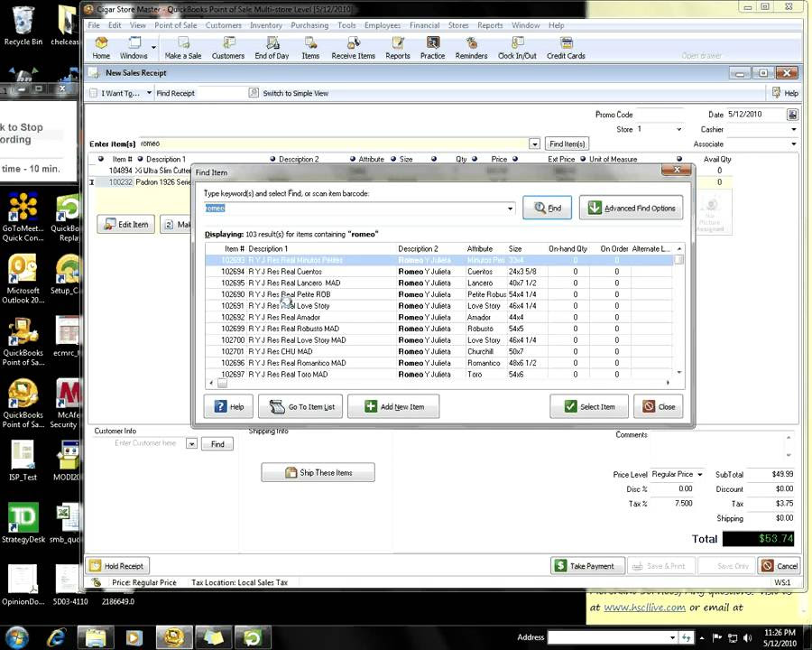
Task: Click the Cancel button on the receipt
Action: (779, 566)
